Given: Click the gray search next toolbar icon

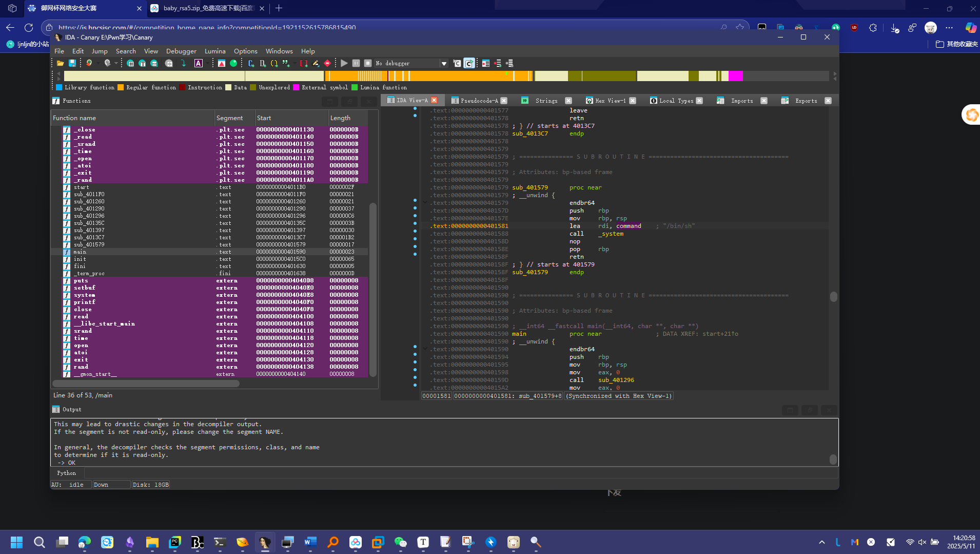Looking at the screenshot, I should point(169,63).
